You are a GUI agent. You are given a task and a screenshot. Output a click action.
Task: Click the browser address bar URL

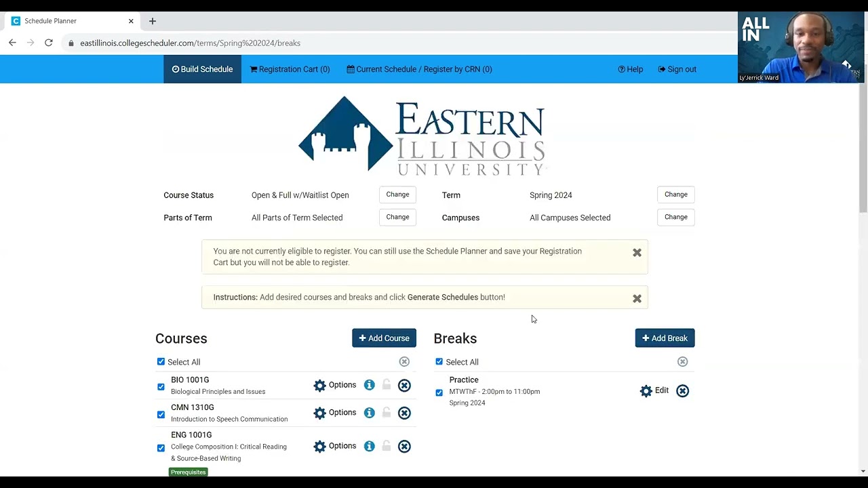190,43
